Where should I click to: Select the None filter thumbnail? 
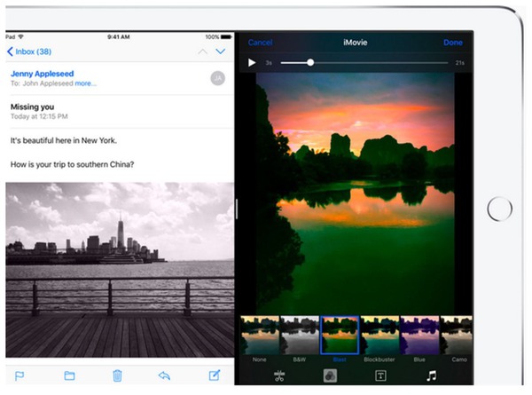pos(260,336)
